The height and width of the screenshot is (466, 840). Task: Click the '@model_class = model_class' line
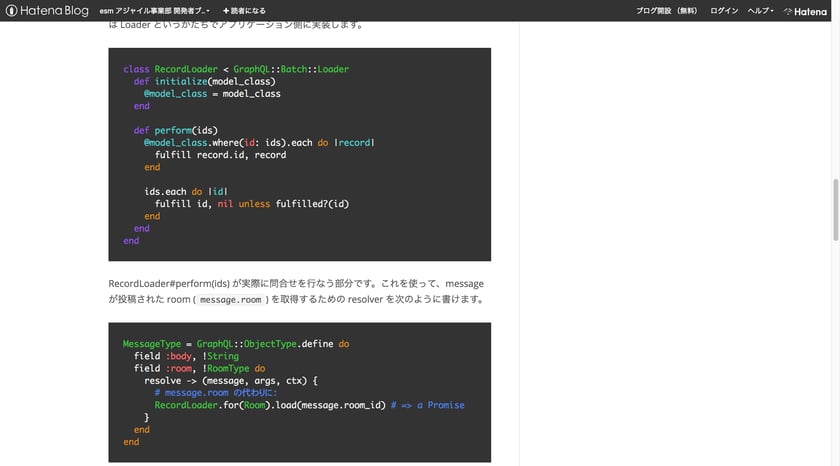click(212, 94)
